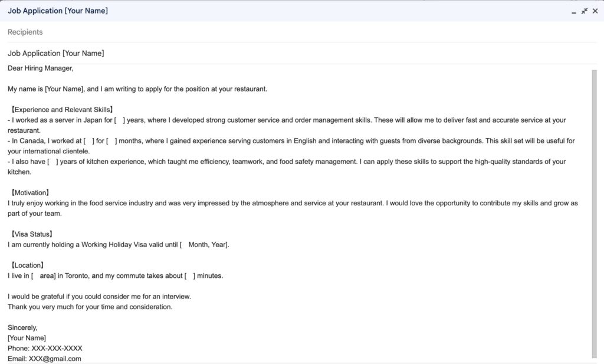Click the Motivation section heading
Screen dimensions: 604x364
tap(30, 192)
